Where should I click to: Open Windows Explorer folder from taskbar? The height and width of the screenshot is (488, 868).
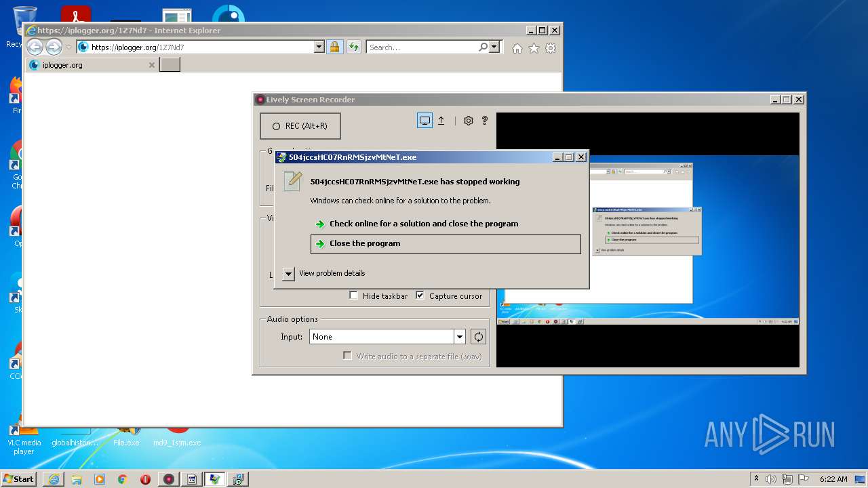77,479
